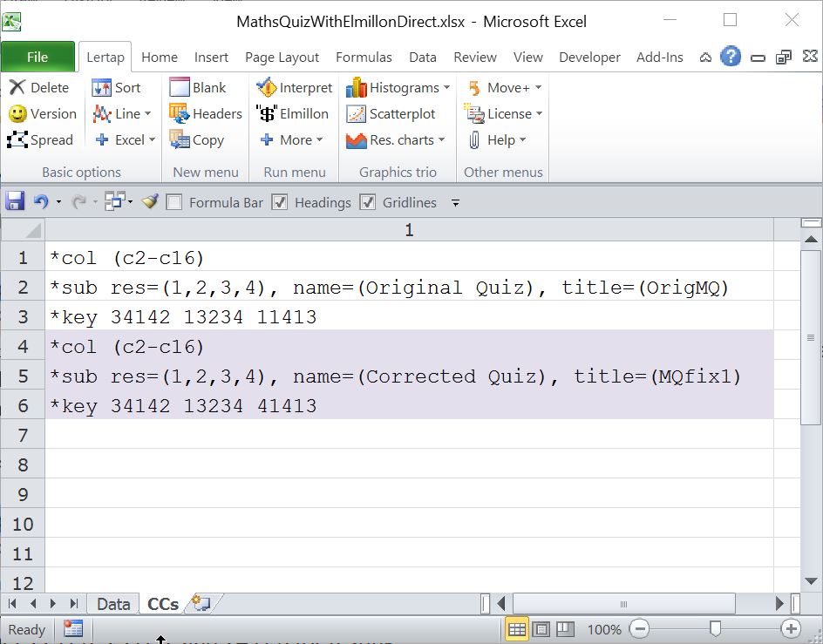Switch to Normal view in status bar

[516, 629]
